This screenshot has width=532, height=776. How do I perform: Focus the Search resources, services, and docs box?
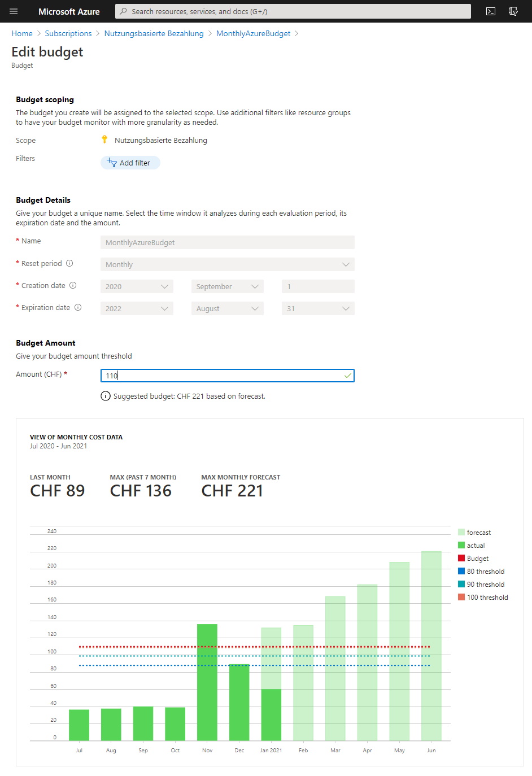(x=293, y=11)
